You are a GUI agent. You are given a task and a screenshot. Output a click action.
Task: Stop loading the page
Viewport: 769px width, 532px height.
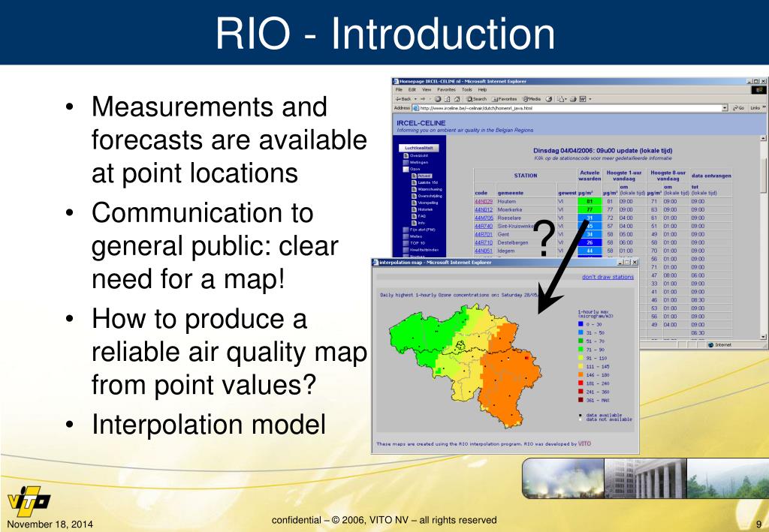438,99
